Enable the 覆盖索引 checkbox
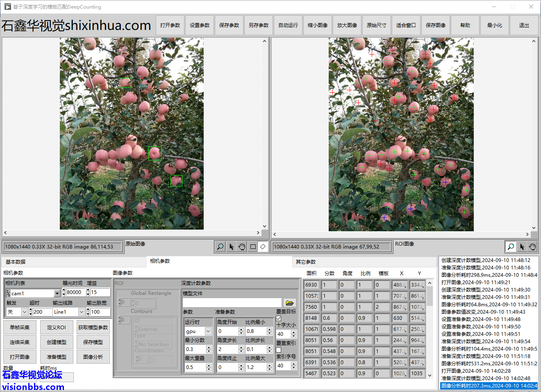 coord(279,350)
